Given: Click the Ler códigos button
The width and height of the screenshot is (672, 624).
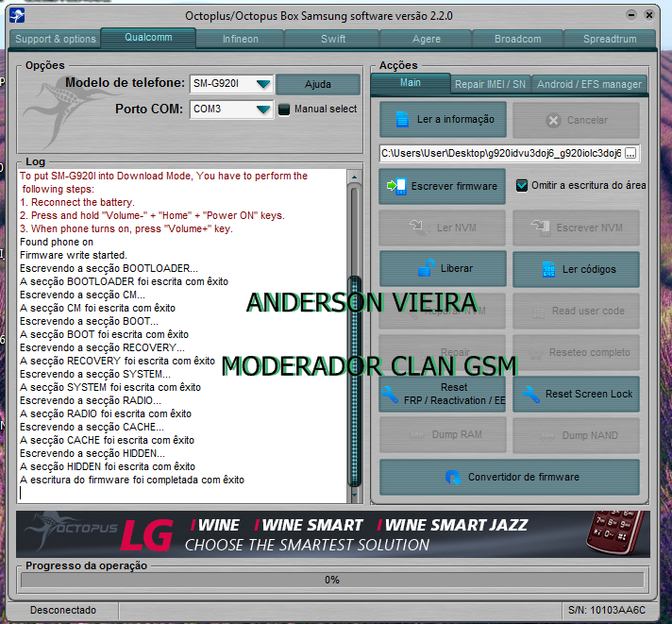Looking at the screenshot, I should [x=576, y=270].
